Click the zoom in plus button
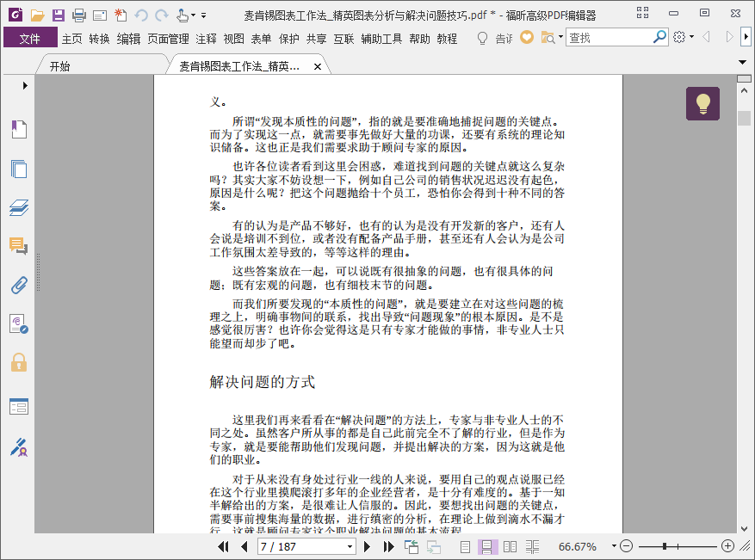 point(727,546)
